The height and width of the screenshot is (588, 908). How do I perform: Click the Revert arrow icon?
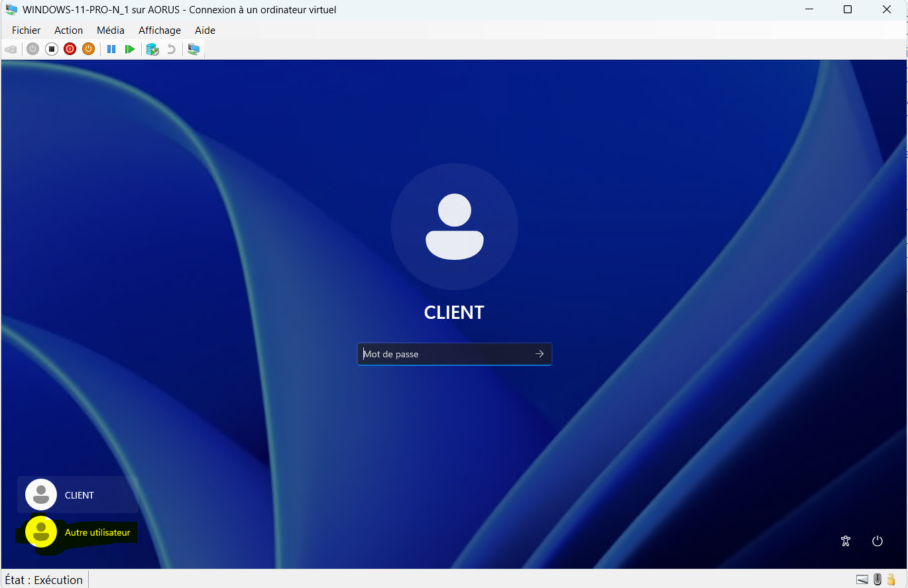(171, 49)
